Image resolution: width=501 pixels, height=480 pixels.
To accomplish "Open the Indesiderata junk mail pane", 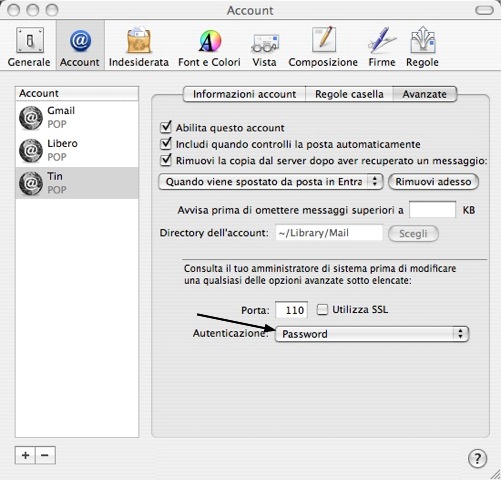I will 139,47.
